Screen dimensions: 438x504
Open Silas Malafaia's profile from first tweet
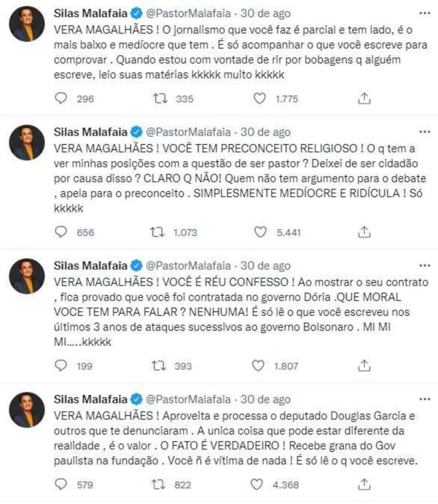tap(90, 14)
